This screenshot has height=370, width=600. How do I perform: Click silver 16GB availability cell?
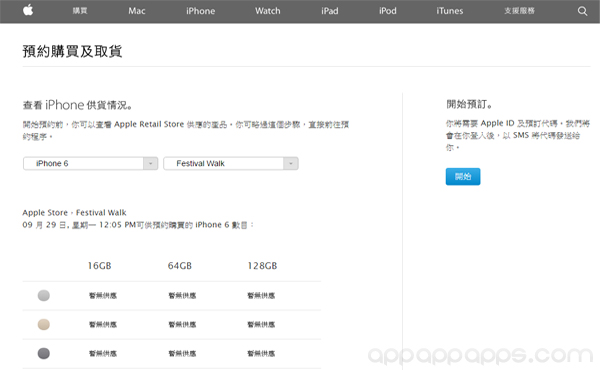click(103, 295)
